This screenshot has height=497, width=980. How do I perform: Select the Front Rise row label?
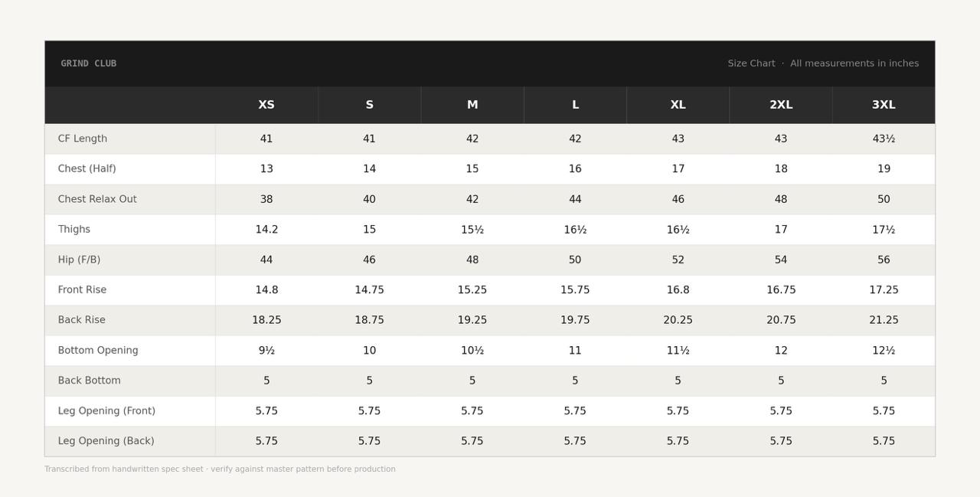(82, 290)
